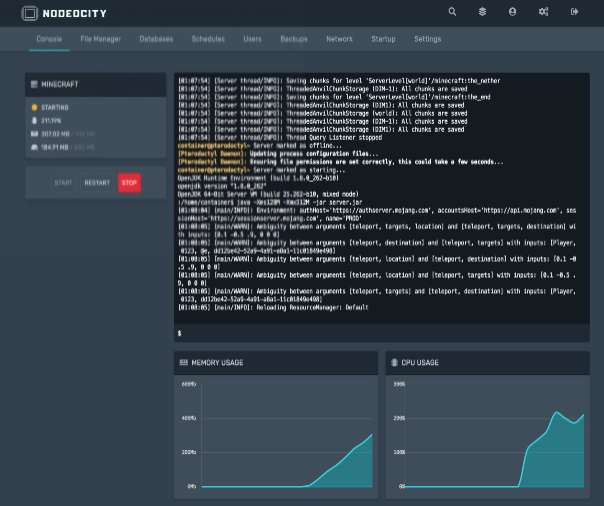Click the java -jar server.jar command line
The height and width of the screenshot is (506, 604).
(x=270, y=202)
